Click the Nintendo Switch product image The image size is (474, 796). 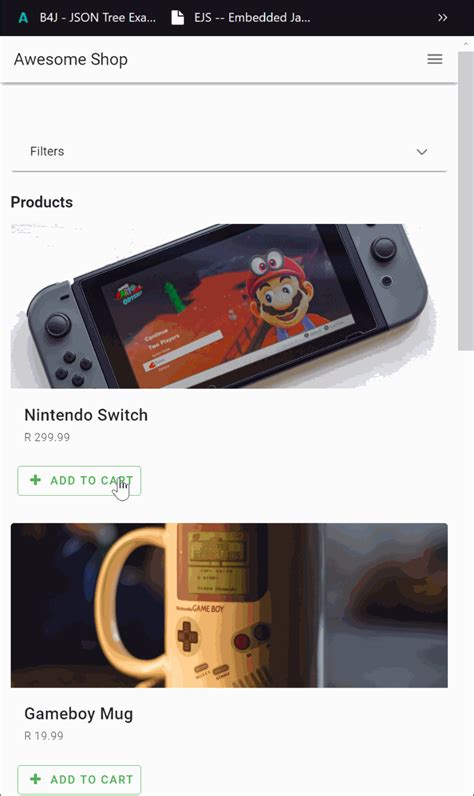(x=229, y=306)
